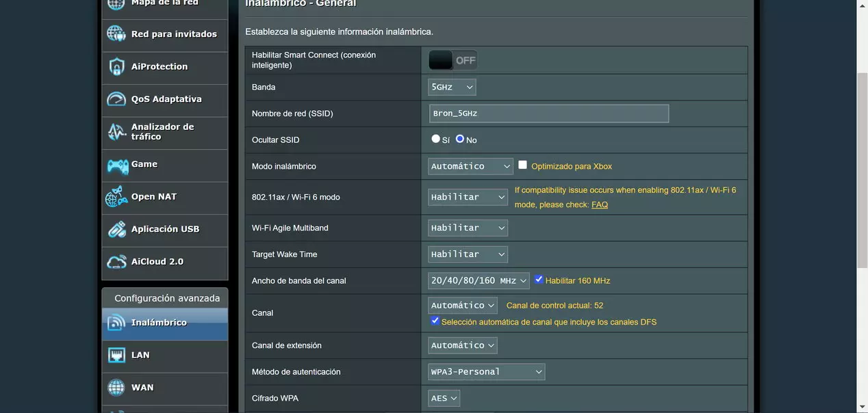
Task: Click the QoS Adaptativa gauge icon
Action: pyautogui.click(x=116, y=99)
